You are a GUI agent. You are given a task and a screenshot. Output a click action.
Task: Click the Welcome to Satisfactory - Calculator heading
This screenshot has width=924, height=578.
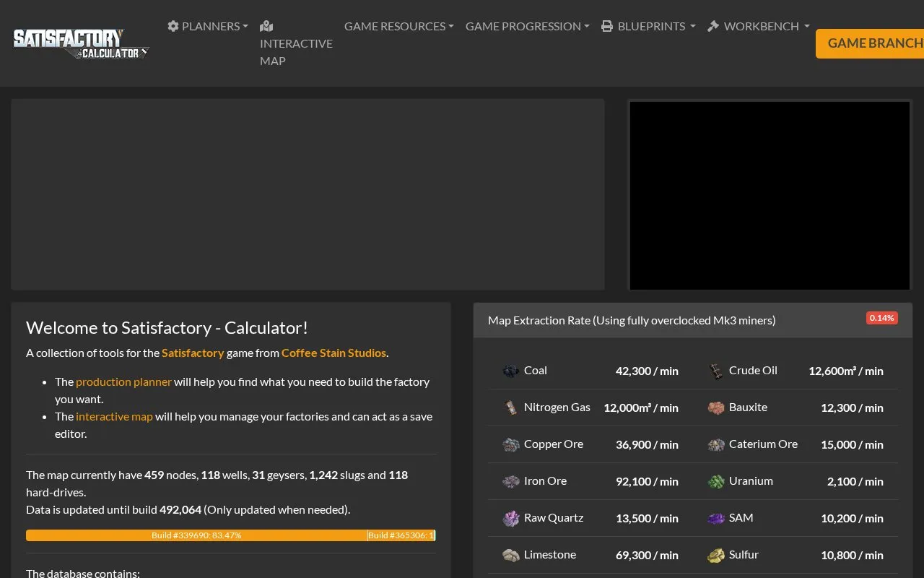[167, 327]
